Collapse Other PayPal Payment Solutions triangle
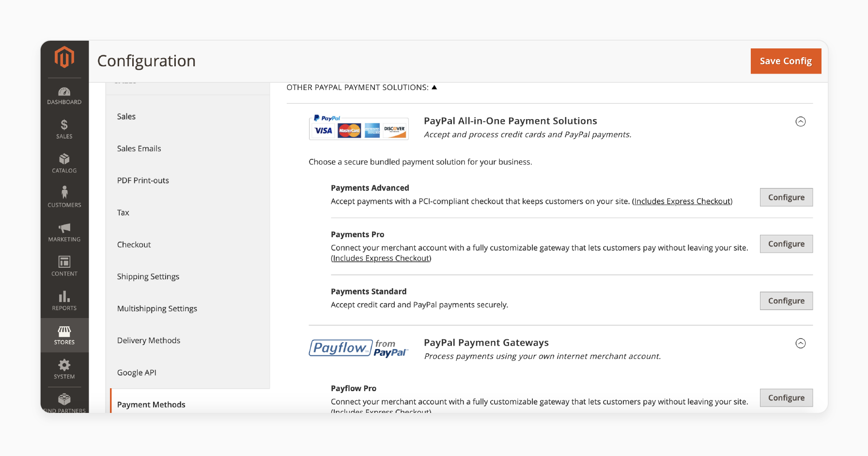Viewport: 868px width, 456px height. tap(434, 87)
